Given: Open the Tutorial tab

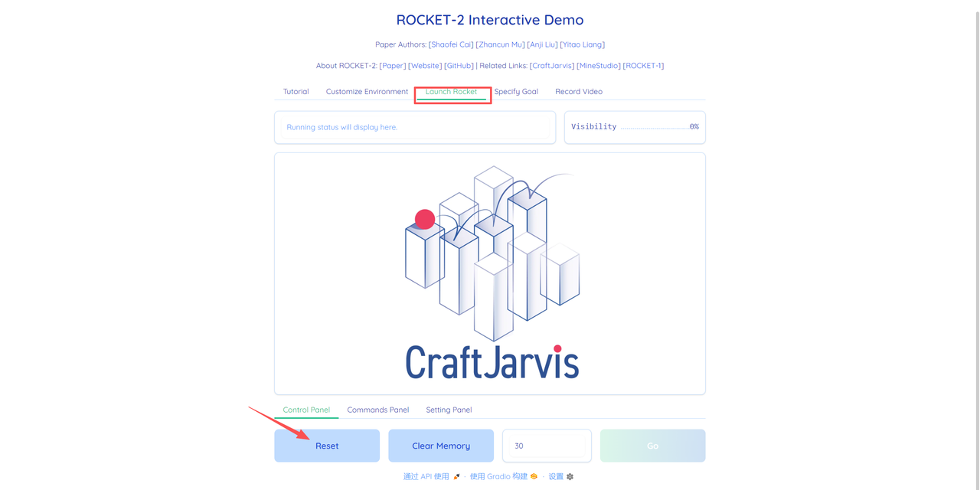Looking at the screenshot, I should (296, 91).
